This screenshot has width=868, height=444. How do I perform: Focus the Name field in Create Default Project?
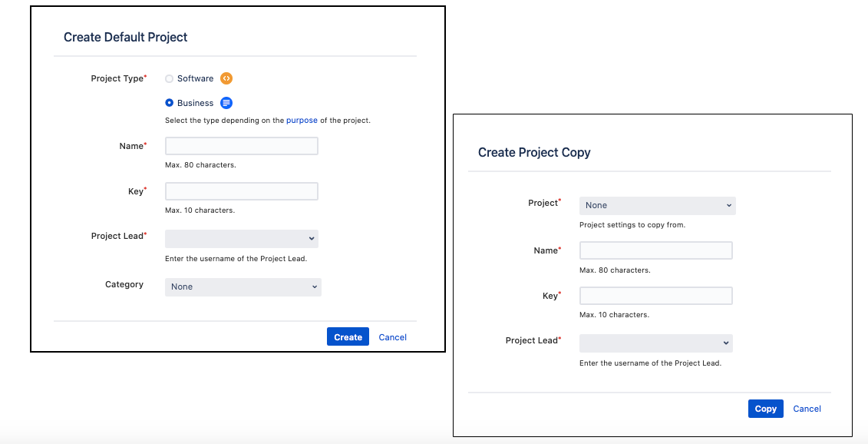coord(241,147)
